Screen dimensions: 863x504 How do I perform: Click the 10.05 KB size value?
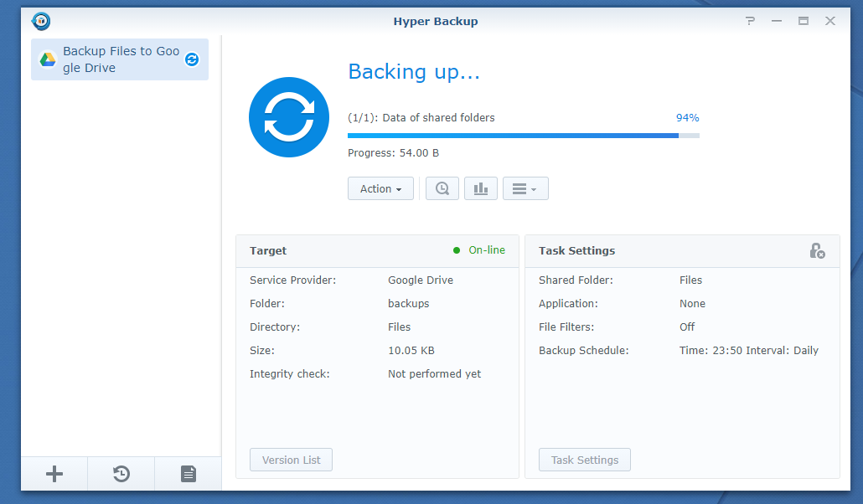411,351
